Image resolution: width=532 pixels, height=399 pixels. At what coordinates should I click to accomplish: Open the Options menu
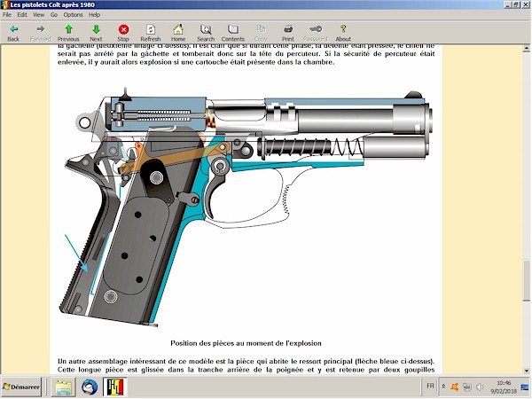[x=73, y=15]
